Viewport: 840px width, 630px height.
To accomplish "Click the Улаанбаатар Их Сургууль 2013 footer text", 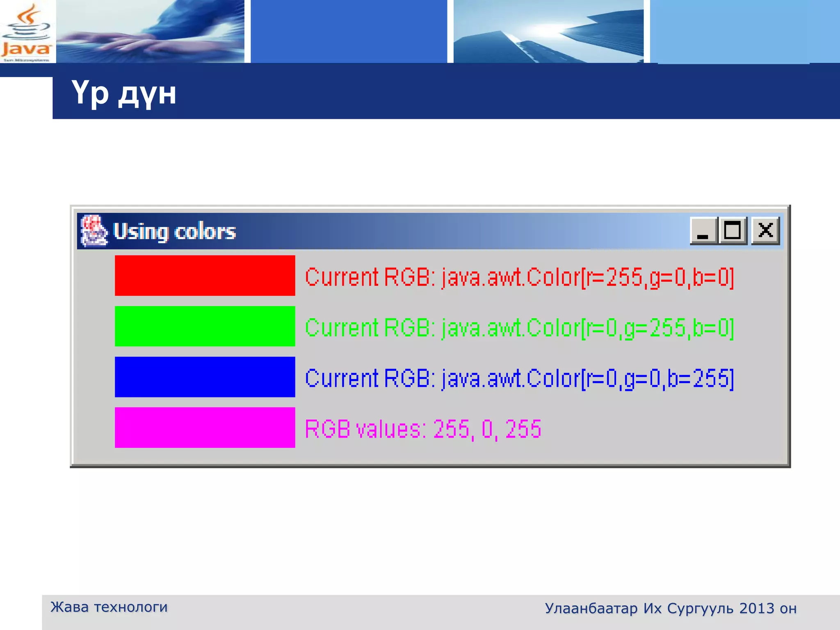I will pos(670,609).
